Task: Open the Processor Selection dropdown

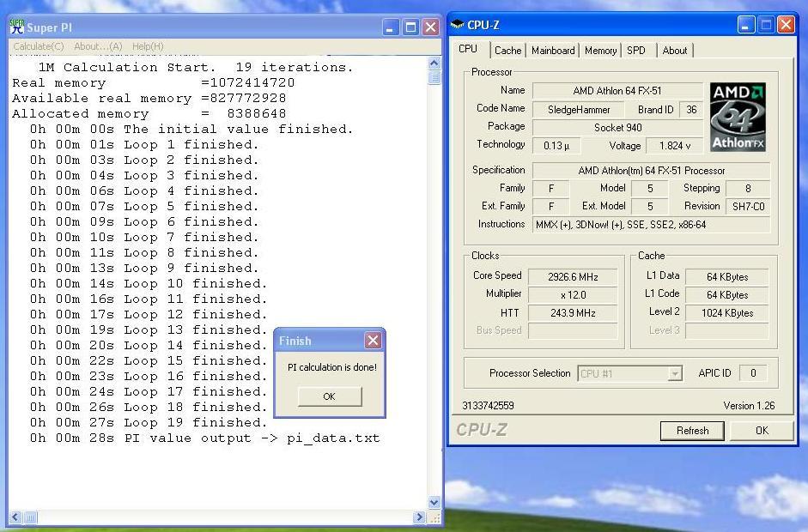Action: (675, 373)
